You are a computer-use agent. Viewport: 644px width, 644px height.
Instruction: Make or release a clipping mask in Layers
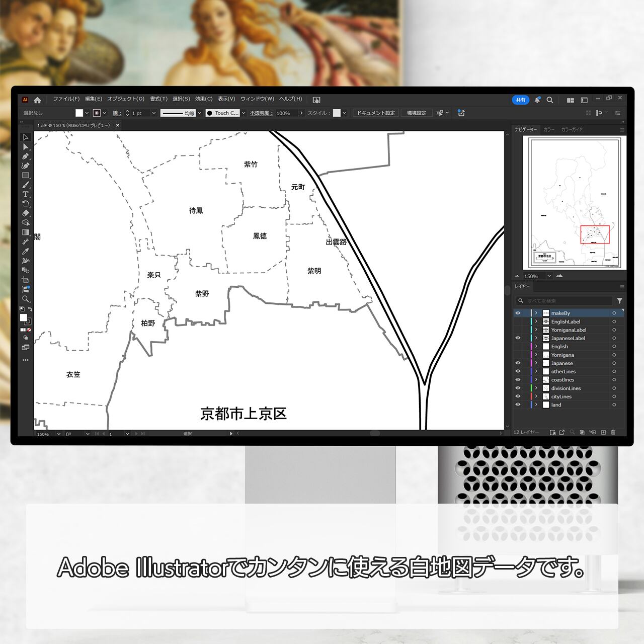coord(582,432)
